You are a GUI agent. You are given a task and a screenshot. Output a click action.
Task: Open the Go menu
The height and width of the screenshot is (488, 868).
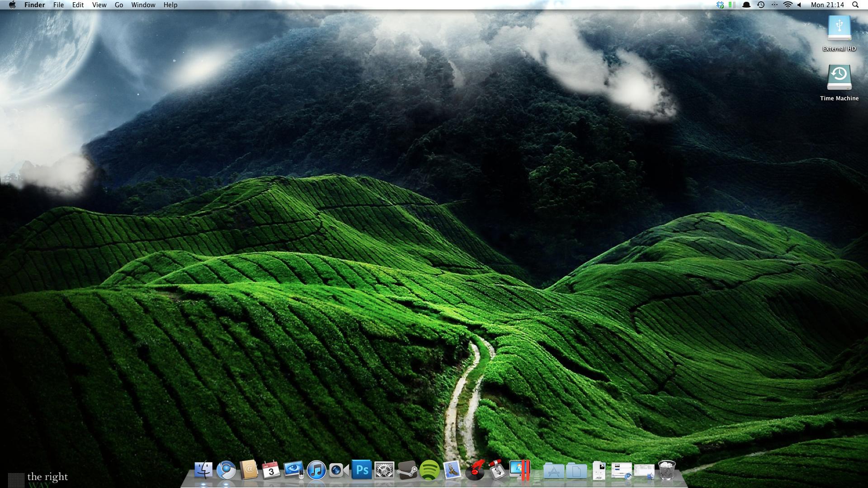(119, 5)
